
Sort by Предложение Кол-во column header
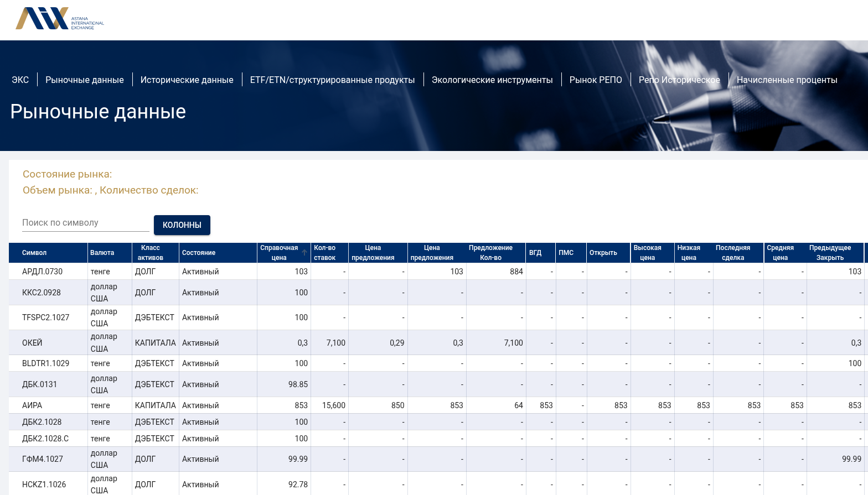[x=490, y=253]
